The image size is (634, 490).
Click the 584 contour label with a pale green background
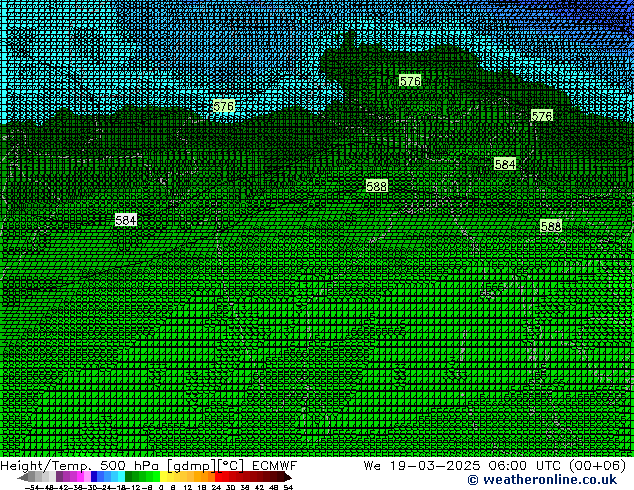505,164
